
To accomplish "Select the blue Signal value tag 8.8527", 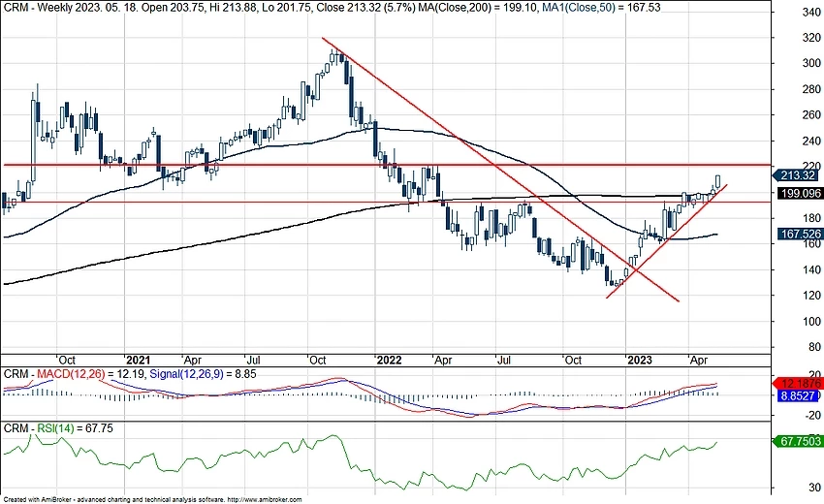I will pos(797,396).
